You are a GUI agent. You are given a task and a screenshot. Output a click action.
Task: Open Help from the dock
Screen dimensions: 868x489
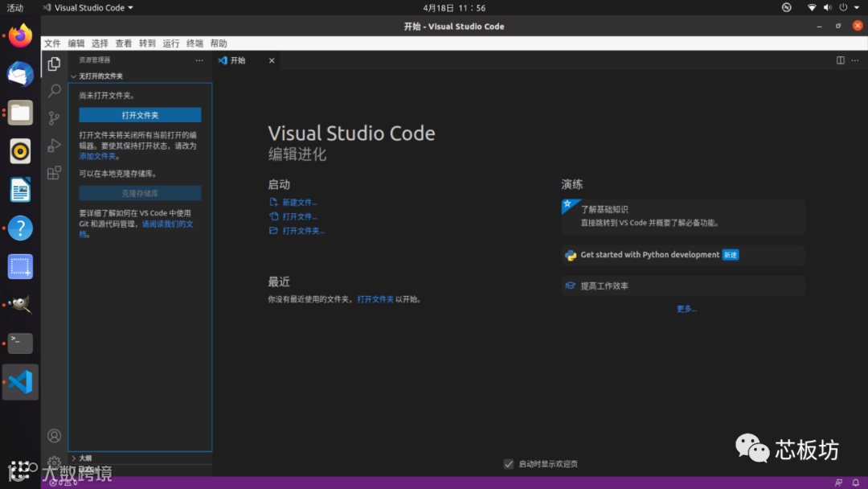20,228
